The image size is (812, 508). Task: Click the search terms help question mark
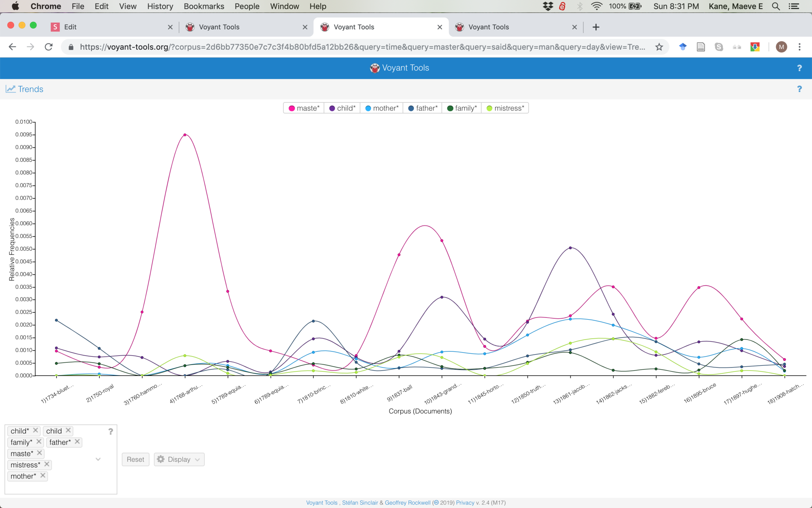click(x=111, y=431)
